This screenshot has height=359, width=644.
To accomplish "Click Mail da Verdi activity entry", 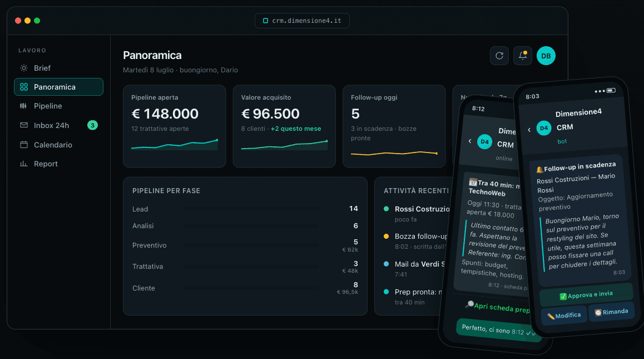I will click(x=415, y=268).
